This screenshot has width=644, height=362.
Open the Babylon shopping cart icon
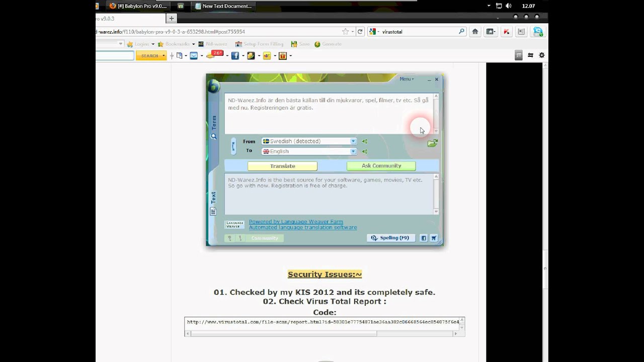[x=434, y=238]
